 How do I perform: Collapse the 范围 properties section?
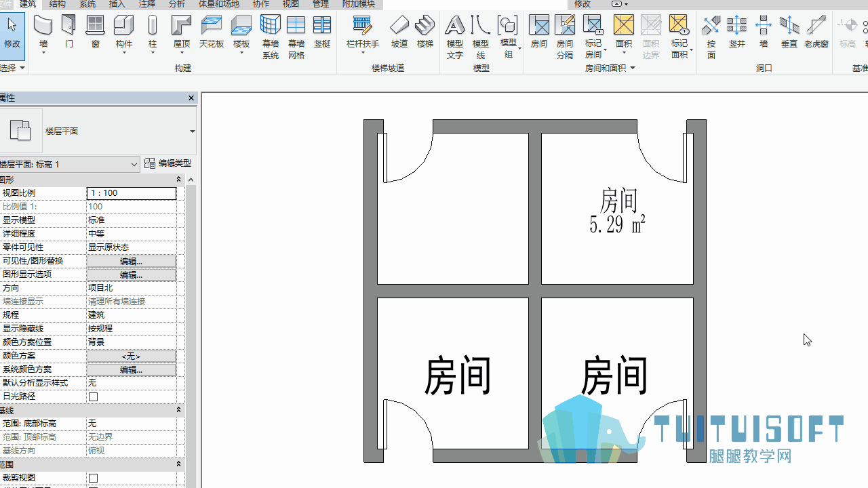[x=179, y=464]
